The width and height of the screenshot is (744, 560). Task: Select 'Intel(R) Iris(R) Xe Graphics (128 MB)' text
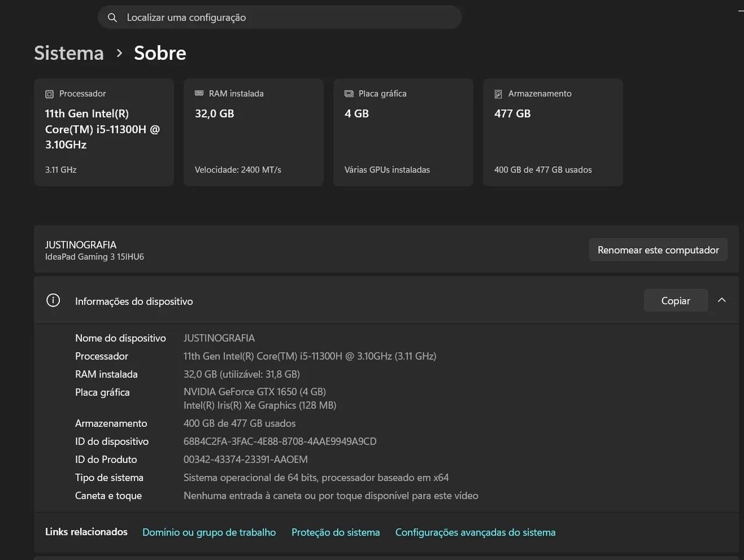[260, 405]
